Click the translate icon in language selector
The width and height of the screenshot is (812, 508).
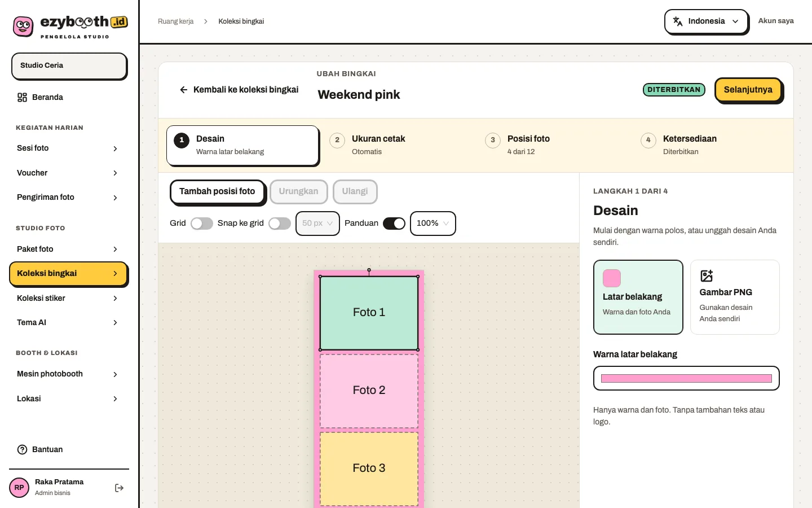(678, 21)
